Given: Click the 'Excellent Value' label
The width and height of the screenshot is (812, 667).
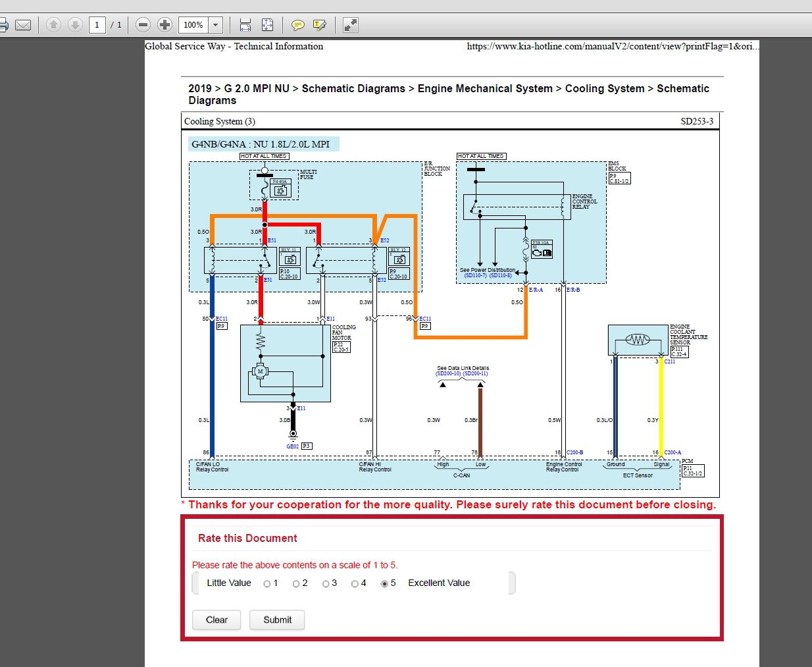Looking at the screenshot, I should 439,583.
